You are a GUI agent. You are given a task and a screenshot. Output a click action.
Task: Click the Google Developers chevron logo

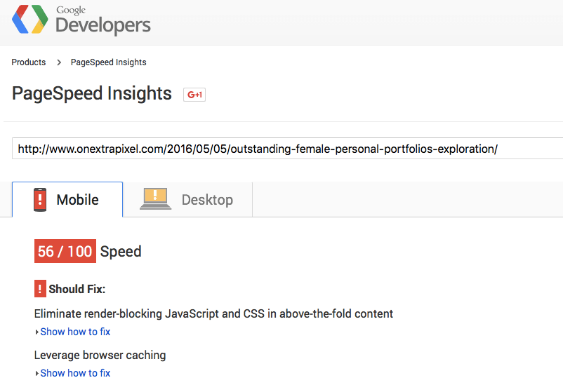[x=29, y=20]
